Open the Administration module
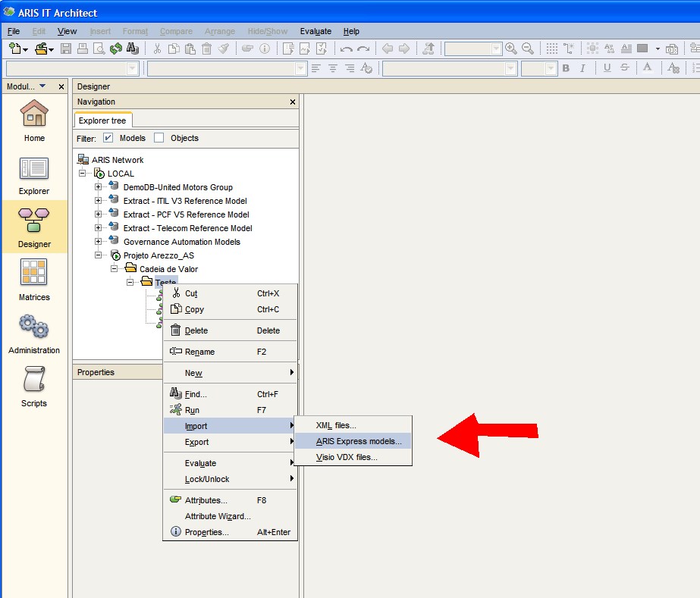The width and height of the screenshot is (700, 598). click(34, 334)
